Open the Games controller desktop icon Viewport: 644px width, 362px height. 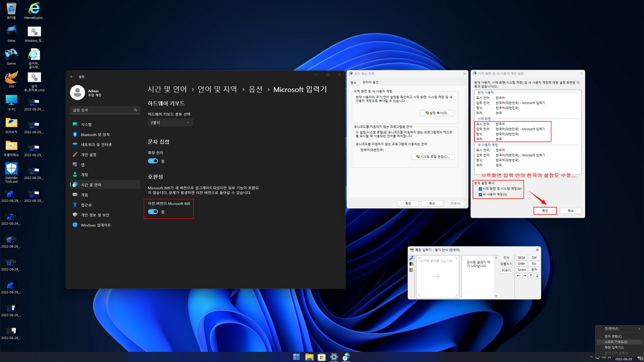[x=11, y=57]
